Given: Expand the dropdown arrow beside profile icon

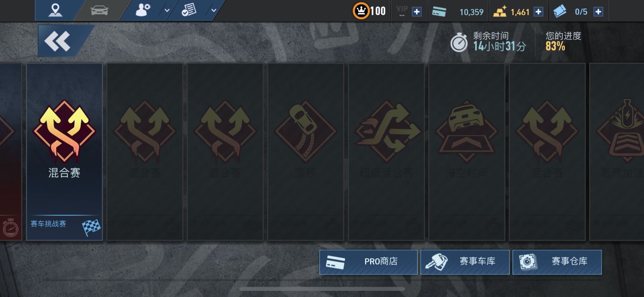Looking at the screenshot, I should click(167, 10).
